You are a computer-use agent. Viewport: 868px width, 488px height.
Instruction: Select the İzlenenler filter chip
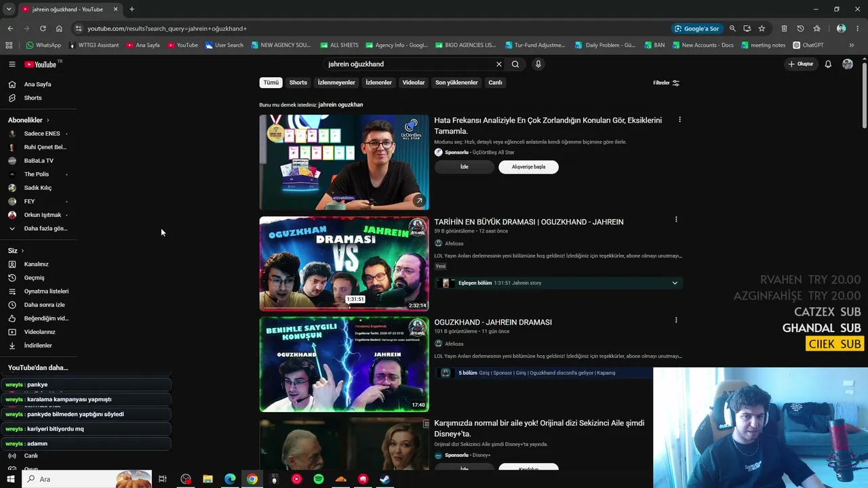pos(379,83)
